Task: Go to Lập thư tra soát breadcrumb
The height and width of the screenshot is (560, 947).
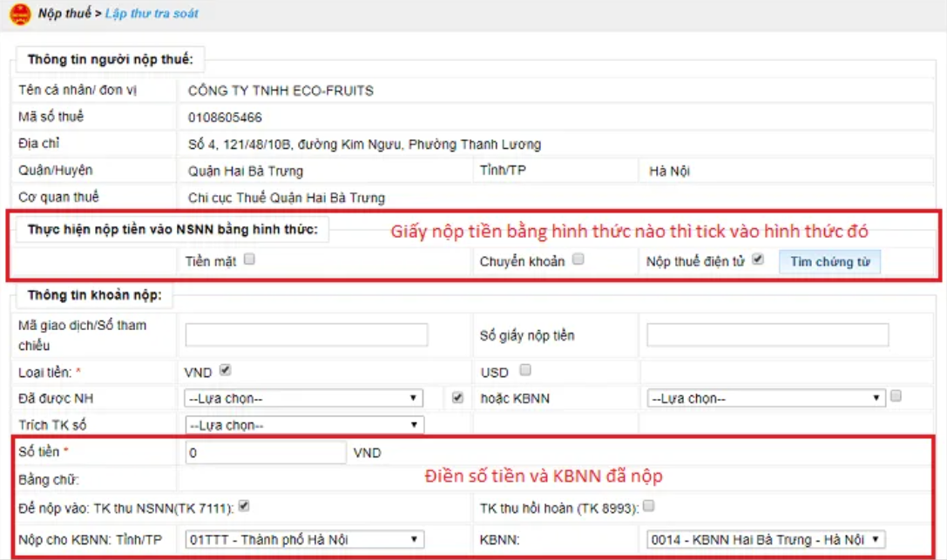Action: click(x=152, y=14)
